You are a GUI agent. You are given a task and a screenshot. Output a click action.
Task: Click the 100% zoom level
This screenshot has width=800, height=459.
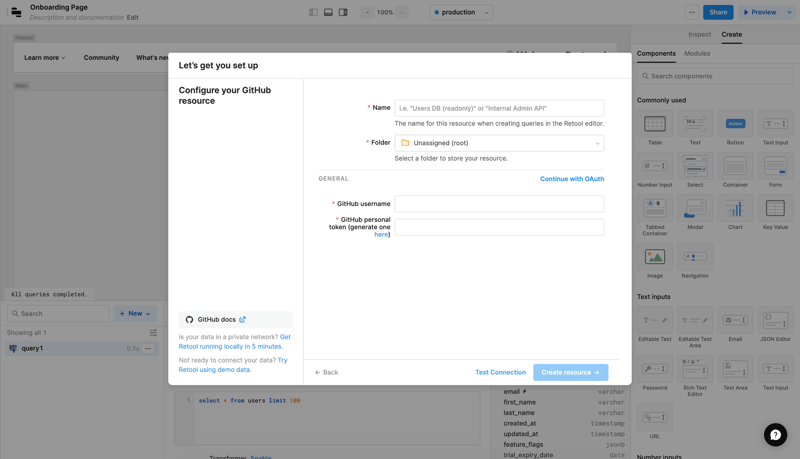(x=385, y=12)
